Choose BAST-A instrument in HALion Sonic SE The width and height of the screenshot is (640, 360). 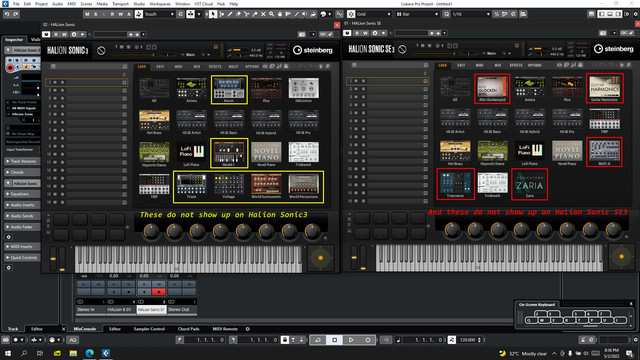[604, 152]
